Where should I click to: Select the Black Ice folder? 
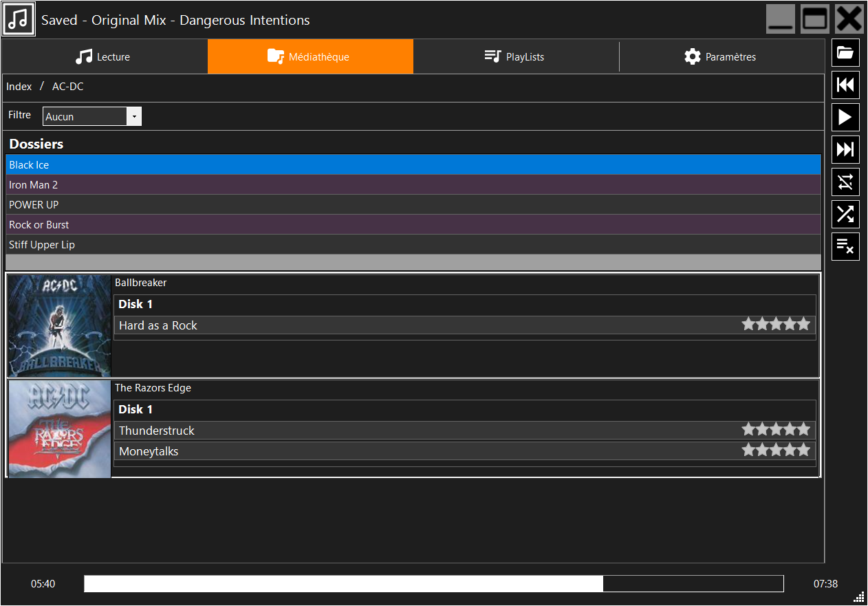coord(413,165)
